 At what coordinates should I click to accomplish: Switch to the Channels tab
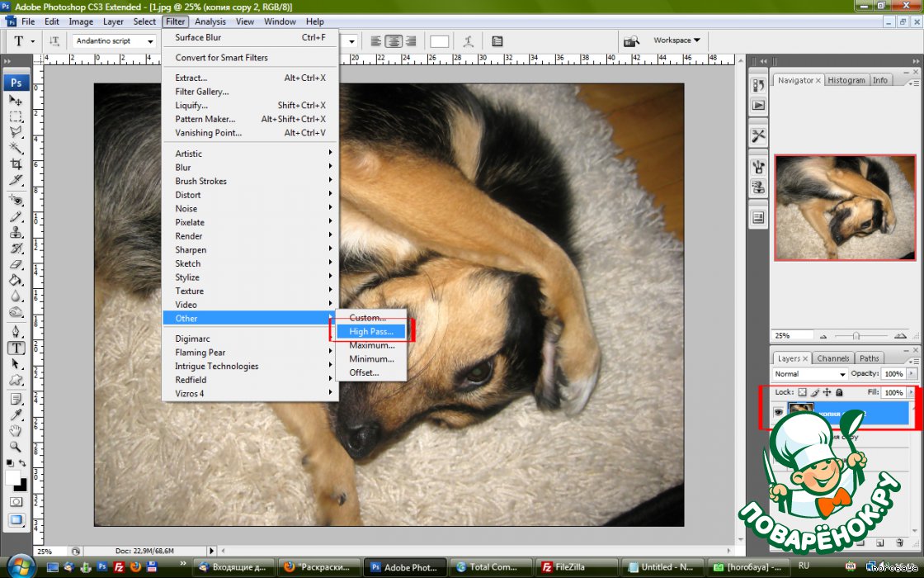(x=832, y=358)
